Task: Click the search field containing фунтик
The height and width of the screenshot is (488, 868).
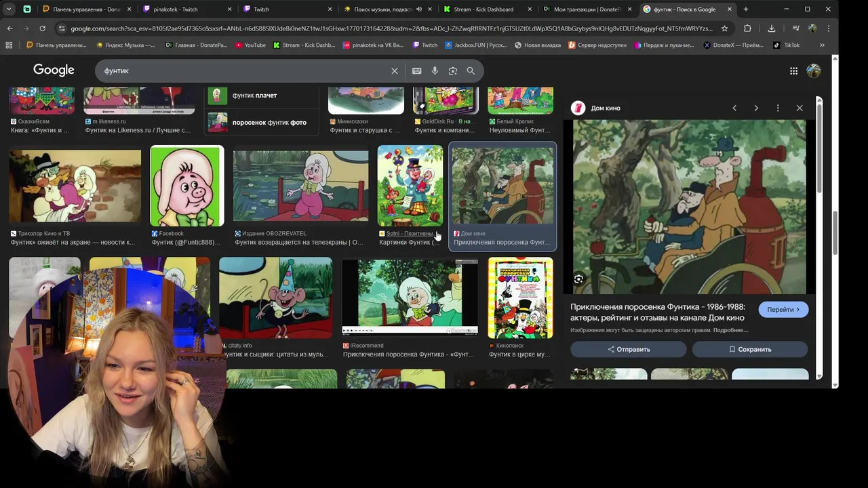Action: click(244, 70)
